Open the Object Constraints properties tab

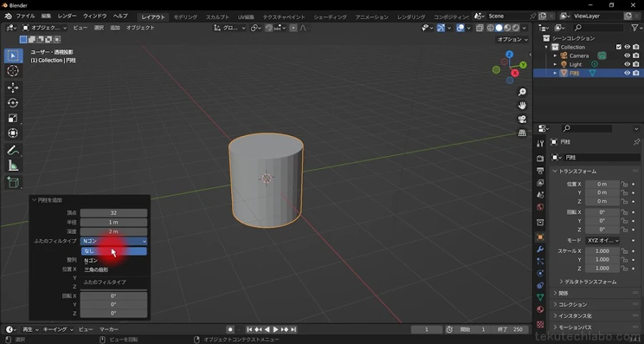click(x=540, y=285)
